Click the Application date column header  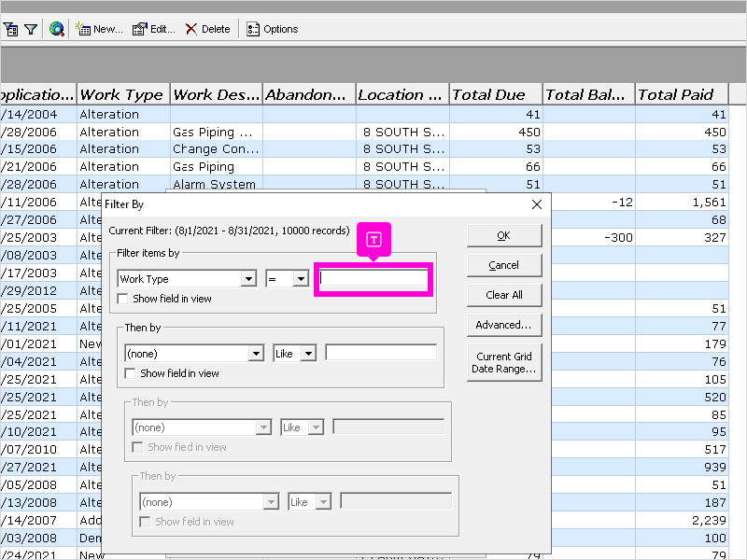coord(38,94)
